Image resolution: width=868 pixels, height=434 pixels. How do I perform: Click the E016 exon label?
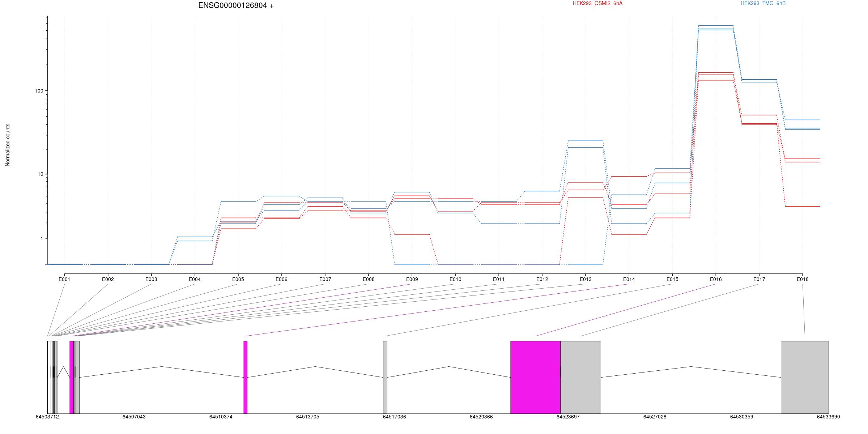(x=716, y=279)
